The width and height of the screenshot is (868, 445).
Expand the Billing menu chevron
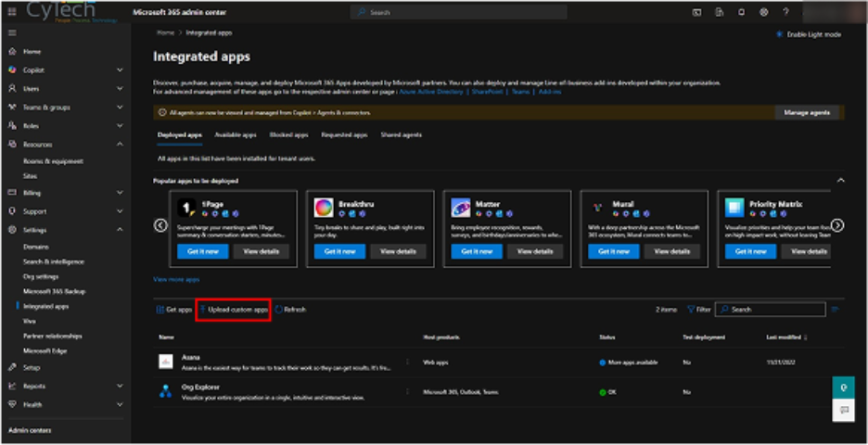(121, 193)
